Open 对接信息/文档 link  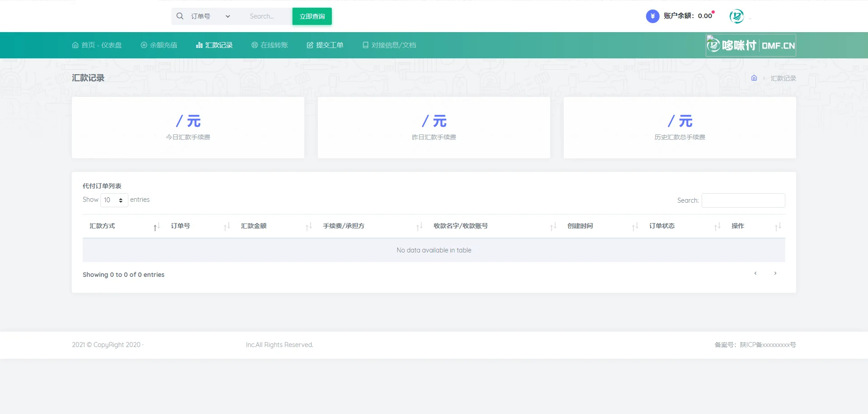(x=389, y=45)
